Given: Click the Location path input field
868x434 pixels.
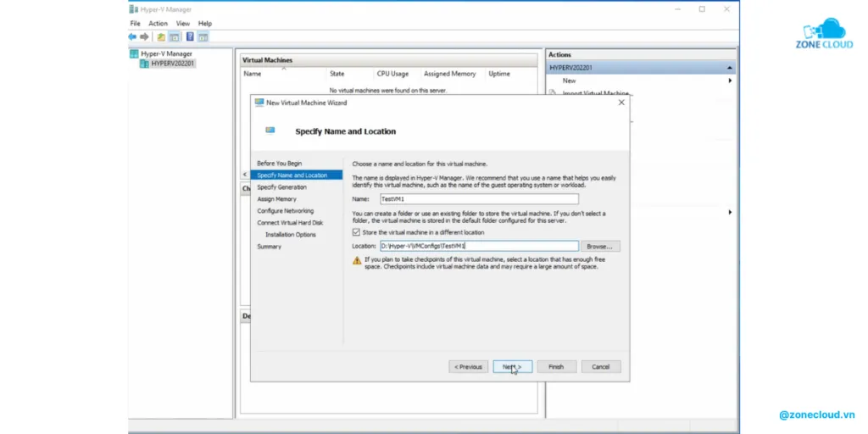Looking at the screenshot, I should (480, 246).
